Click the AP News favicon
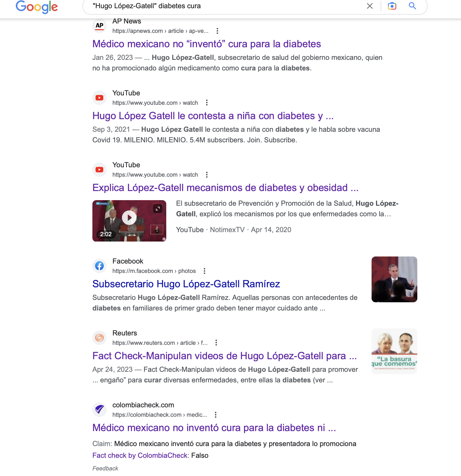Screen dimensions: 461x476 point(99,26)
